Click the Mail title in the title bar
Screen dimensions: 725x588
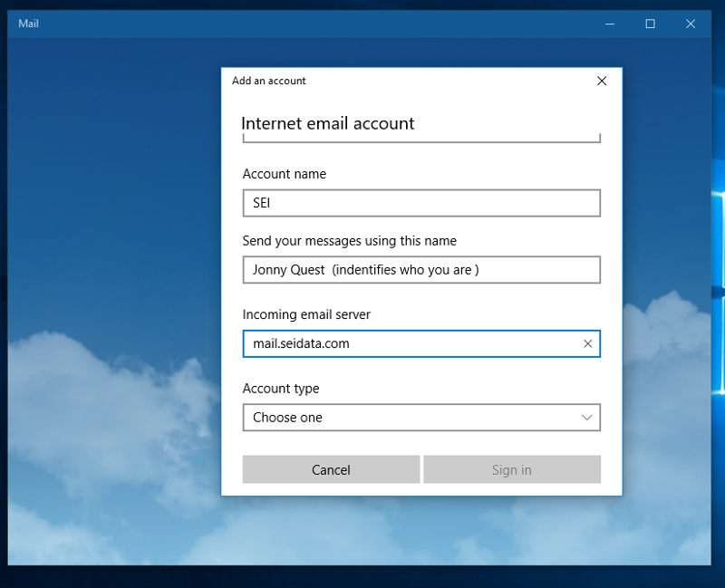[x=28, y=23]
